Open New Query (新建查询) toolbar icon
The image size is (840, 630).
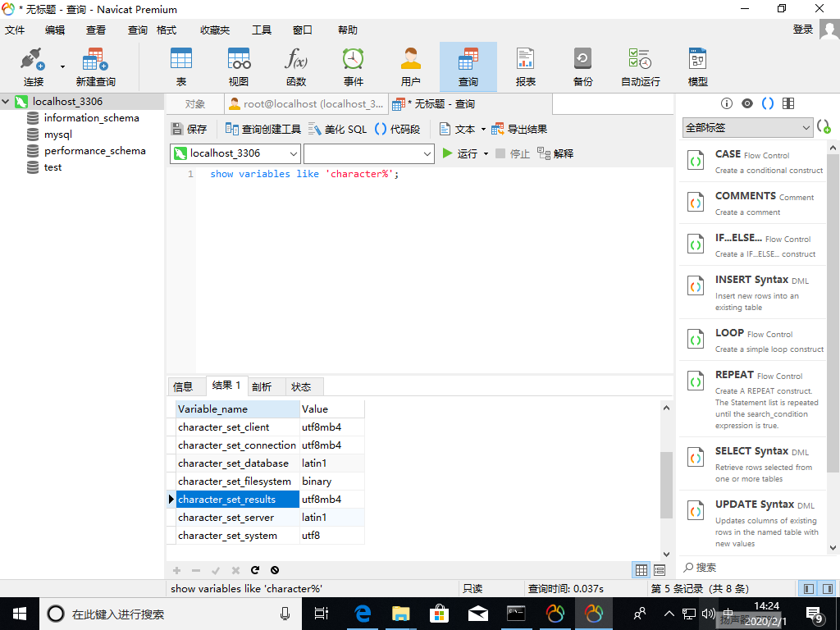click(95, 59)
